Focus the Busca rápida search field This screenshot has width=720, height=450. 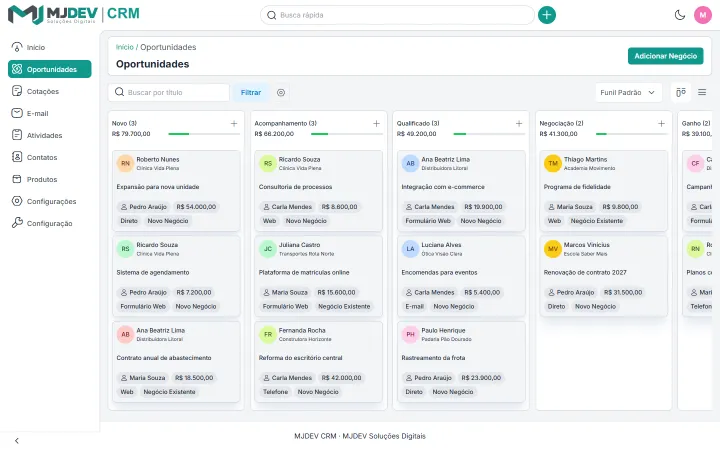(x=397, y=15)
